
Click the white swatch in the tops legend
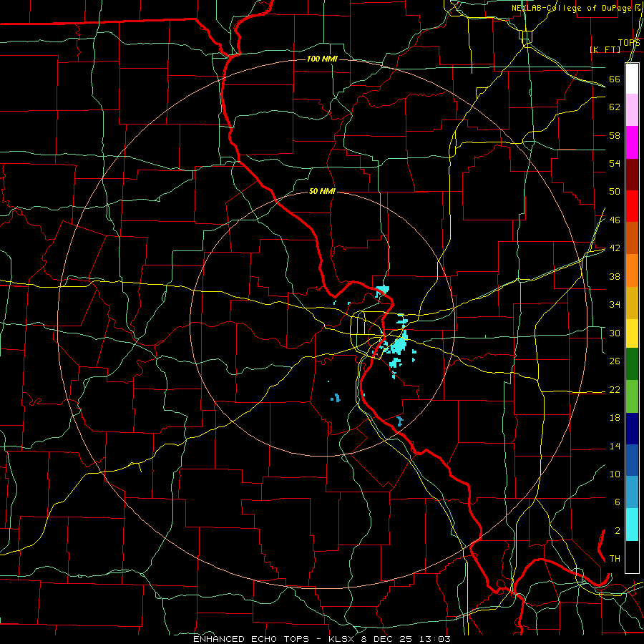[x=632, y=79]
